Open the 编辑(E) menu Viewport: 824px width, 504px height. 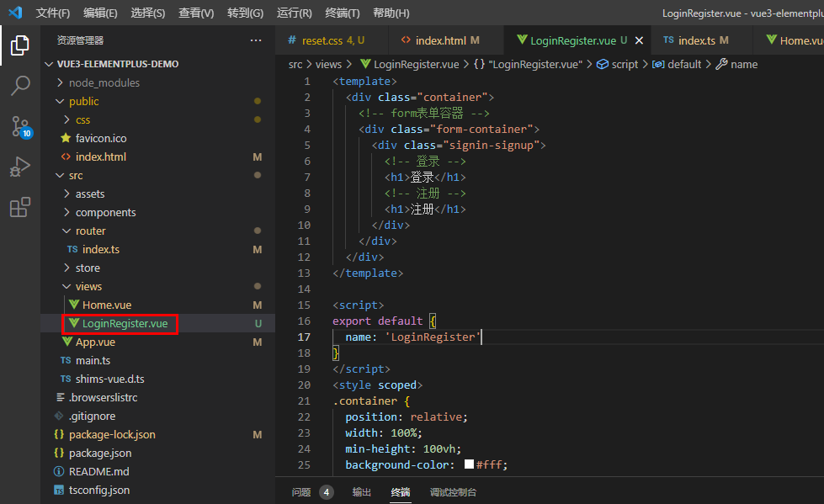(x=100, y=13)
